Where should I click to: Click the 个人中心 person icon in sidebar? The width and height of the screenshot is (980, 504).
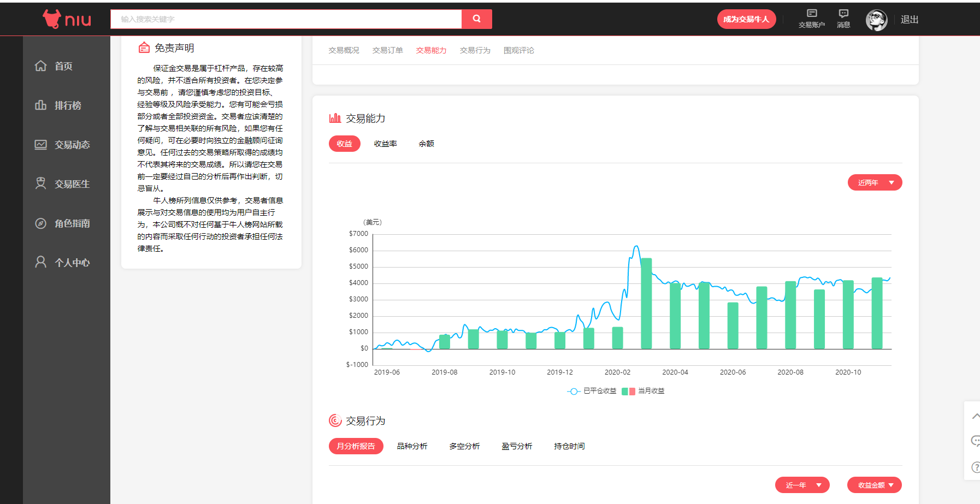coord(40,262)
